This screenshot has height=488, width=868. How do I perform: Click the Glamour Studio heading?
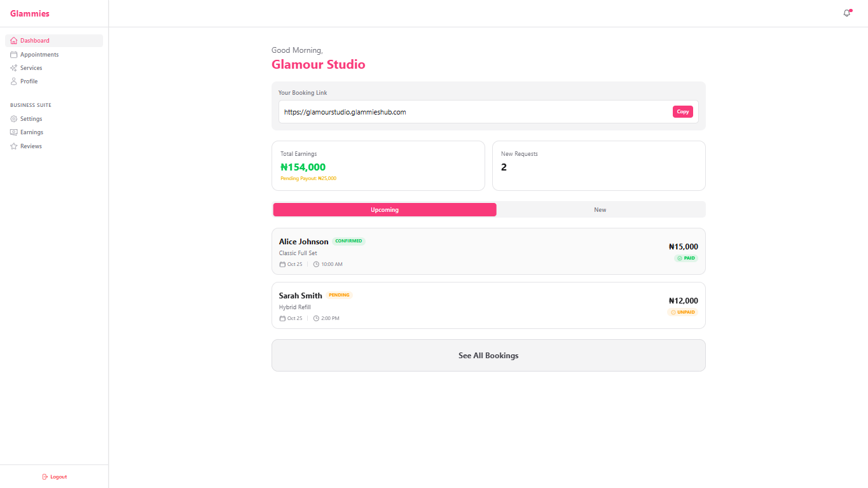[x=319, y=64]
